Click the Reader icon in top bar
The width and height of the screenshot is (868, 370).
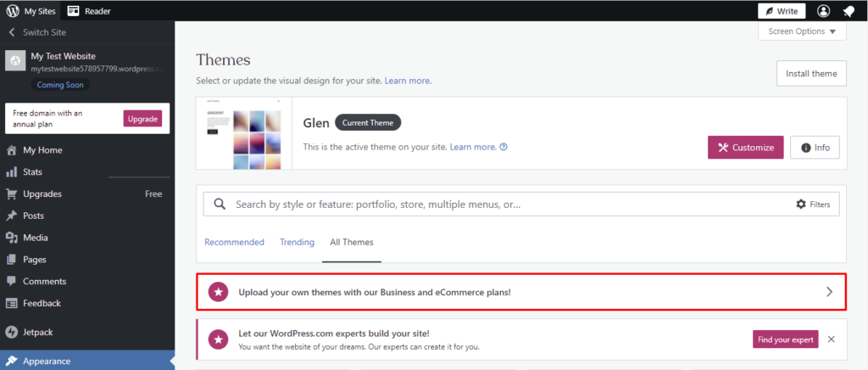point(74,11)
